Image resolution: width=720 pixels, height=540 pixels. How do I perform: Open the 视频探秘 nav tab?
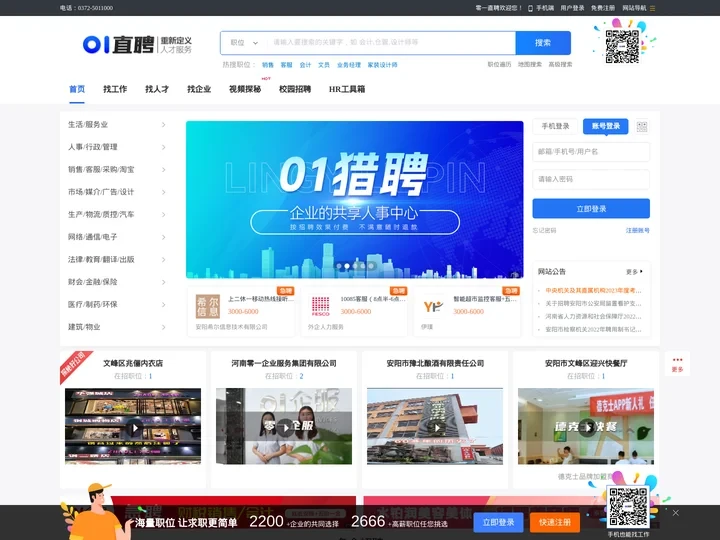tap(245, 89)
